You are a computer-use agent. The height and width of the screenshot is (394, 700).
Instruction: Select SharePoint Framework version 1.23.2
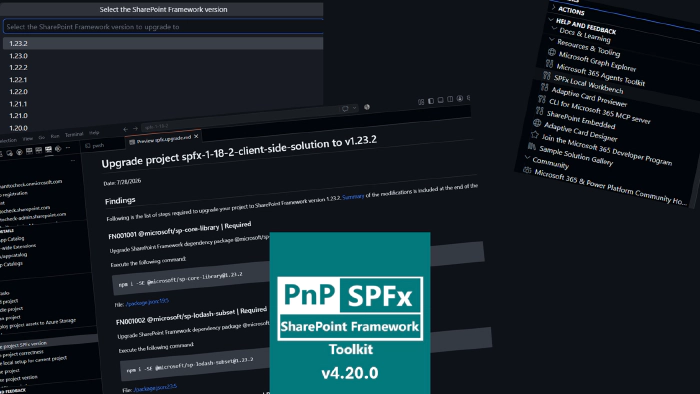click(163, 43)
